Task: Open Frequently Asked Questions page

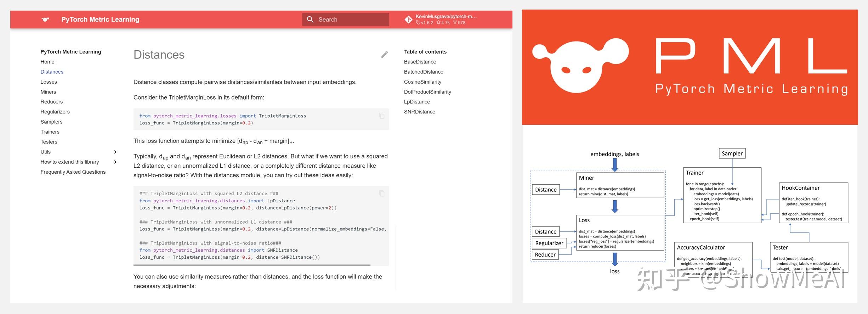Action: click(73, 172)
